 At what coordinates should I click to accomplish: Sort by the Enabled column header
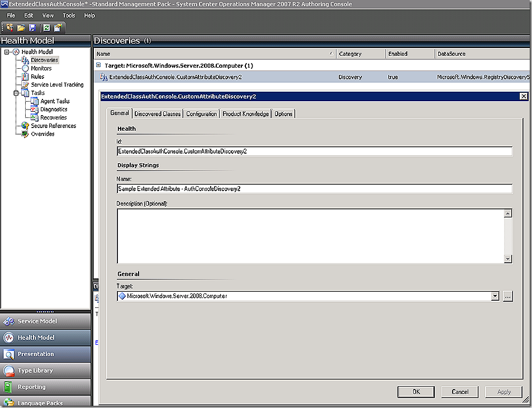click(410, 54)
